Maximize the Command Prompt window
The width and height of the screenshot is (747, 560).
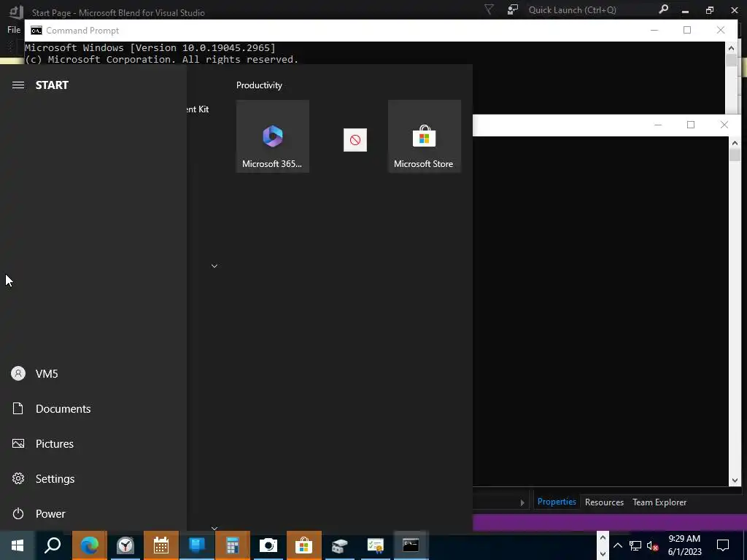coord(687,30)
